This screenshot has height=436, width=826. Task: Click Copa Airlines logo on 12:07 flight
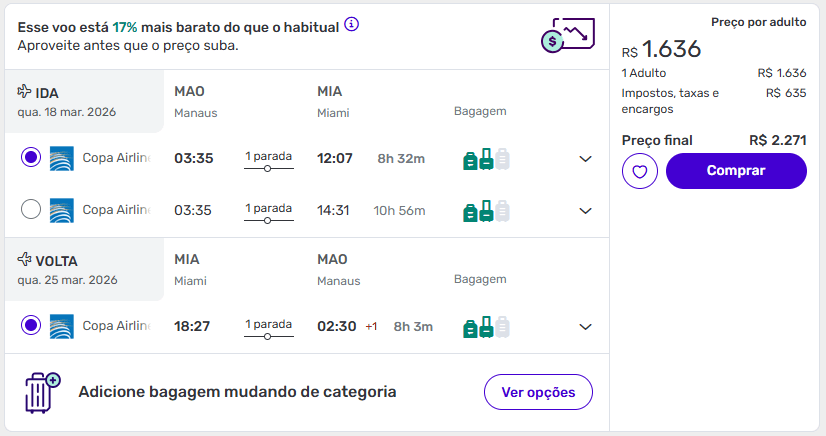[62, 158]
